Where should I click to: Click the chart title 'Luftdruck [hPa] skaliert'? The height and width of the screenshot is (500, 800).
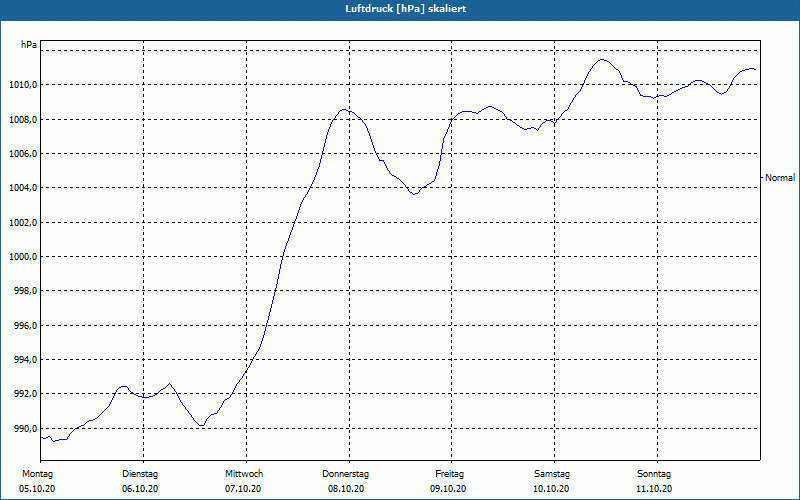click(406, 9)
